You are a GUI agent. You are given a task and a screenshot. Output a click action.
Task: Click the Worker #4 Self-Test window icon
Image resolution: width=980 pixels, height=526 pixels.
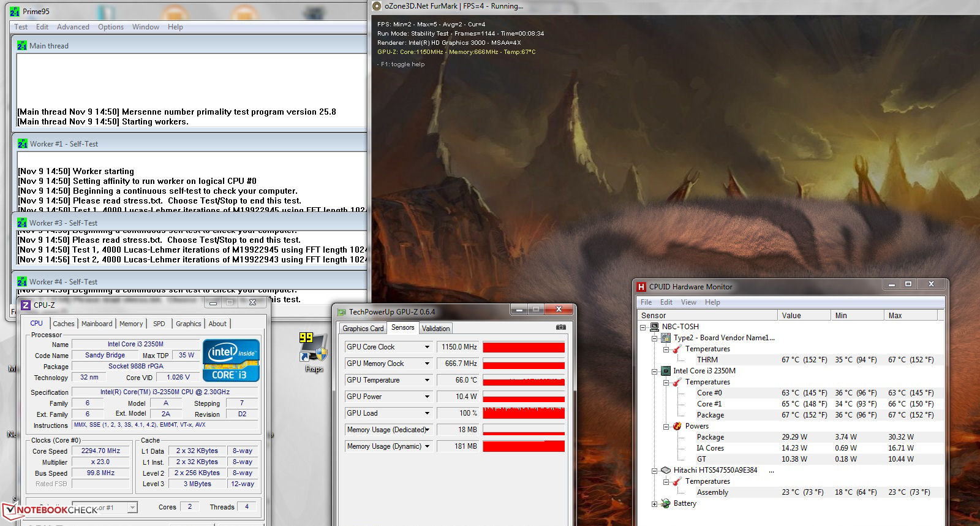pos(22,281)
